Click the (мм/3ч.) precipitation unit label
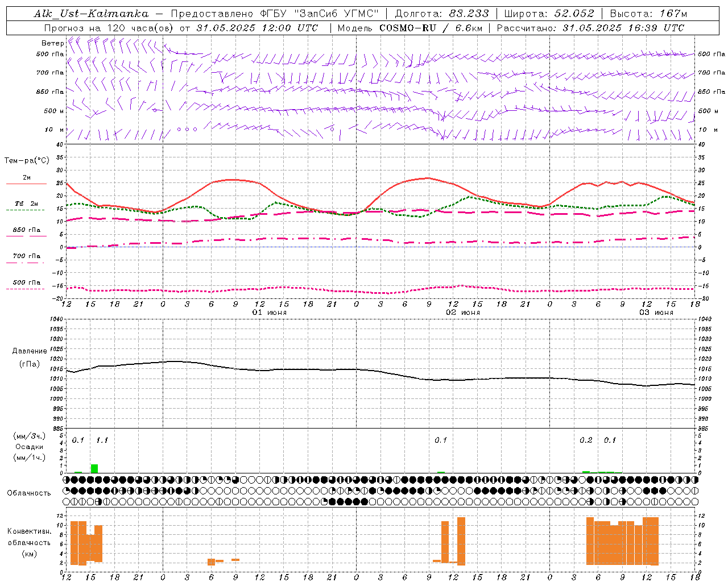The height and width of the screenshot is (582, 728). [x=30, y=436]
